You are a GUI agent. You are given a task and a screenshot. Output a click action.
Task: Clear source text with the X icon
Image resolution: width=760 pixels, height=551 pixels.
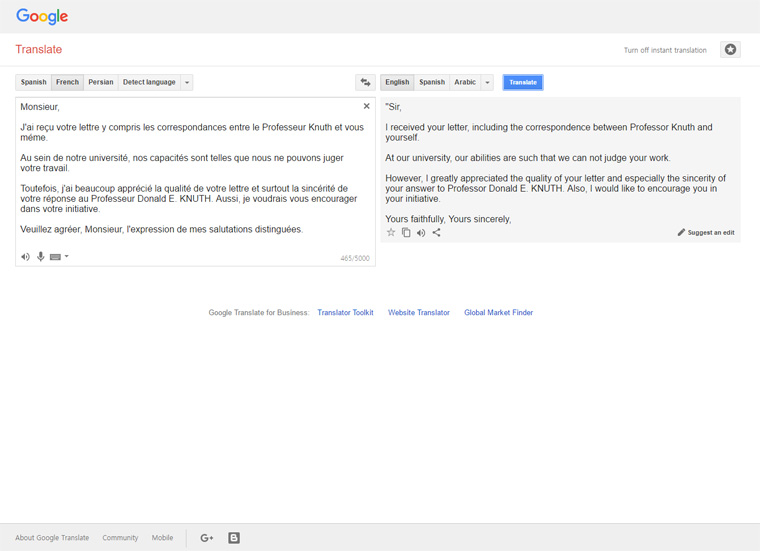click(x=366, y=106)
